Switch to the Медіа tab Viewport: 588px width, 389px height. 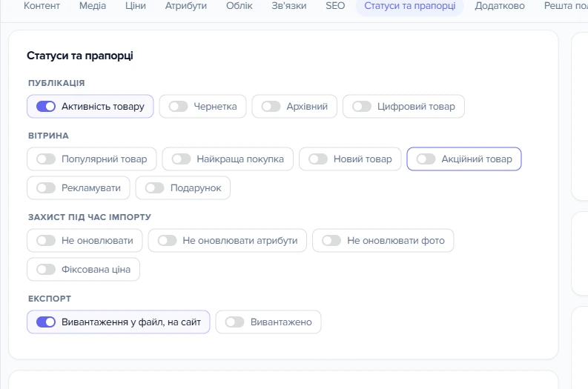click(x=93, y=6)
